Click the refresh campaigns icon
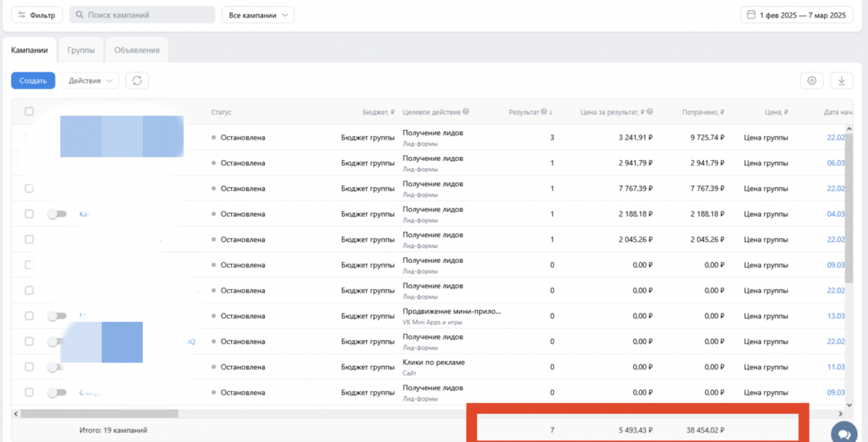The image size is (868, 442). point(137,81)
